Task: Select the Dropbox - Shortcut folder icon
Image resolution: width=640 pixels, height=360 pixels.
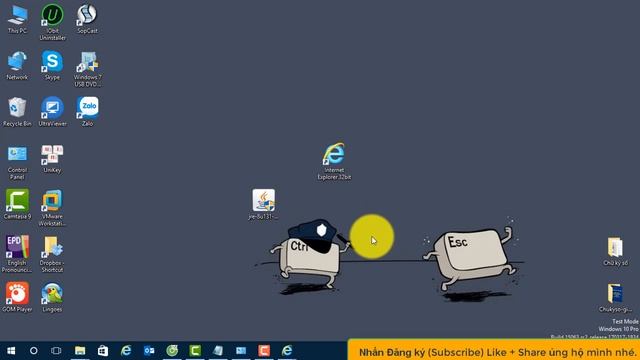Action: point(52,254)
